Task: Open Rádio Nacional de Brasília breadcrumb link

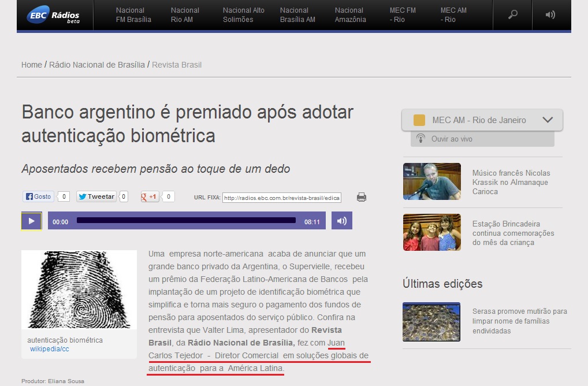Action: (x=96, y=65)
